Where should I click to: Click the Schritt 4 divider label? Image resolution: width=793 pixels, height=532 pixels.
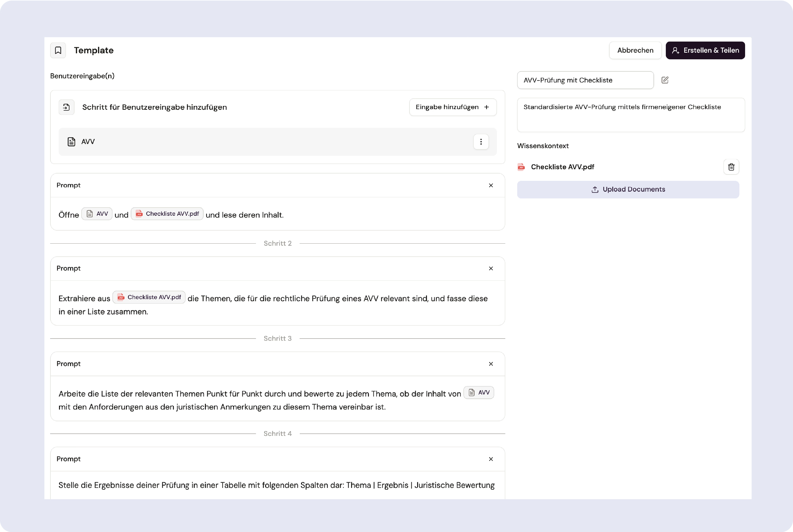278,434
